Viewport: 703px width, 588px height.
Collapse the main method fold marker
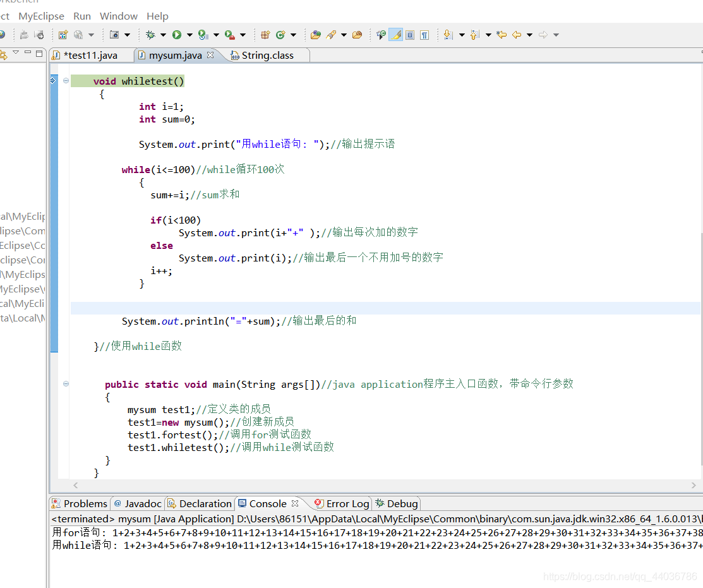click(x=66, y=383)
